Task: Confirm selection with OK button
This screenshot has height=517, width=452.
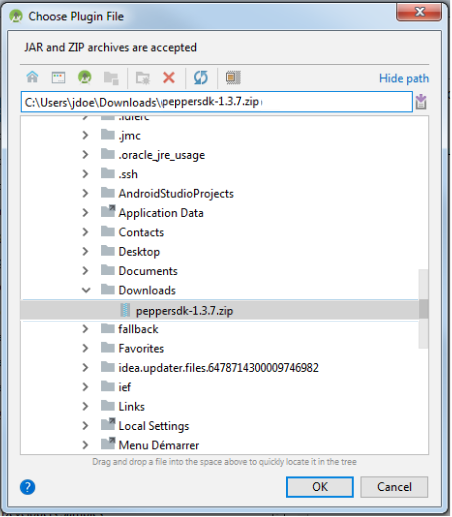Action: [320, 487]
